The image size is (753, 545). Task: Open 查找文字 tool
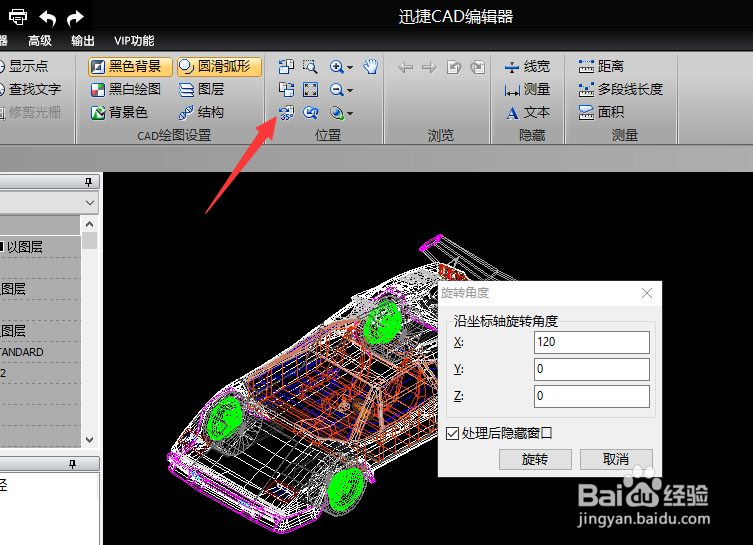(30, 89)
